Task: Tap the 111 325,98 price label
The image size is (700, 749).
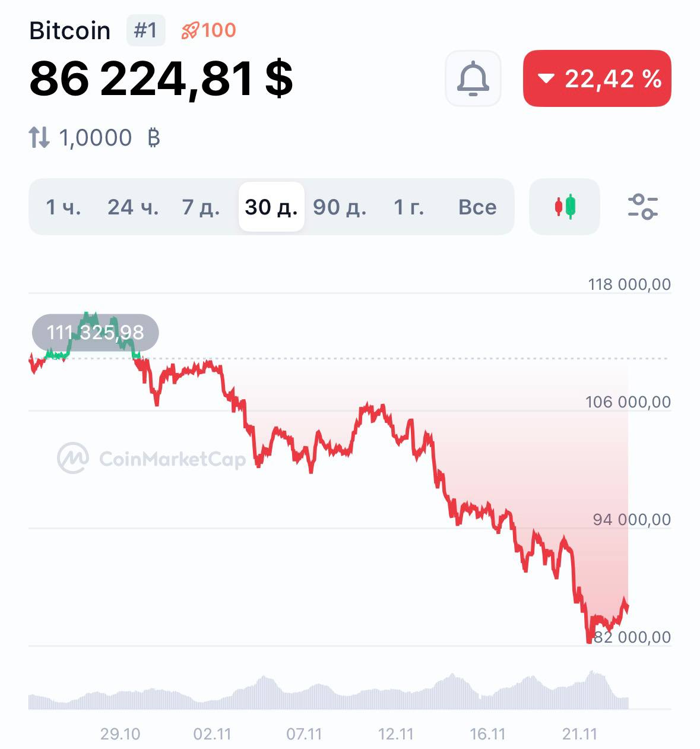Action: (96, 332)
